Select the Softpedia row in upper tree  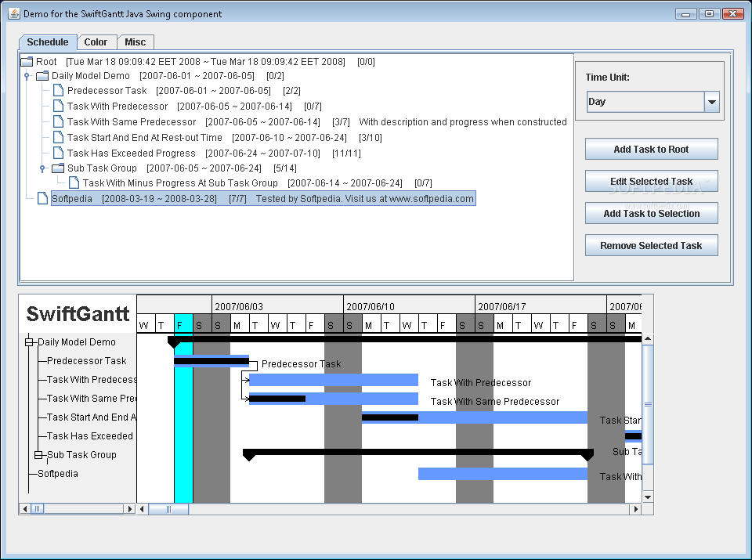263,198
